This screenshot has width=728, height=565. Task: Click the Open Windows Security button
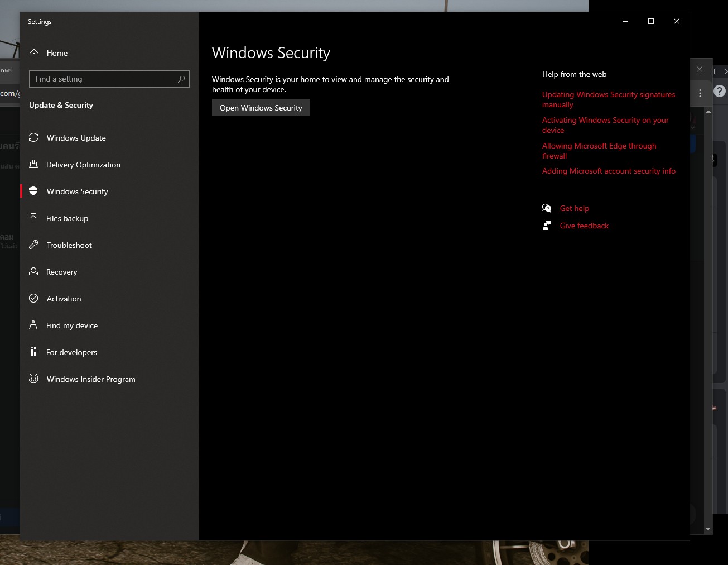point(261,108)
